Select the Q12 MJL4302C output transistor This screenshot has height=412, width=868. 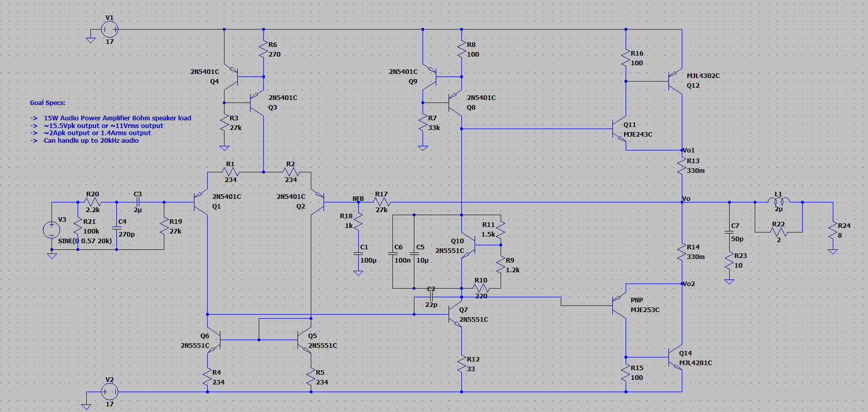(x=675, y=81)
